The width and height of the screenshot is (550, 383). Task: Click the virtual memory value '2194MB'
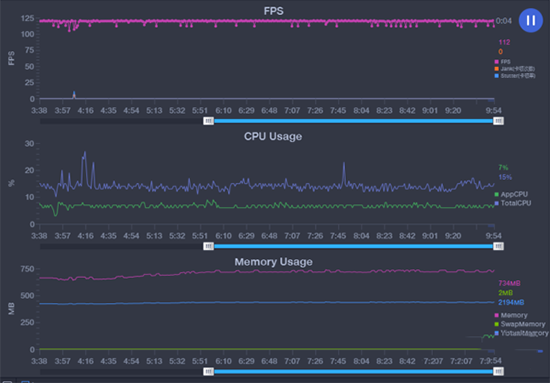click(511, 302)
